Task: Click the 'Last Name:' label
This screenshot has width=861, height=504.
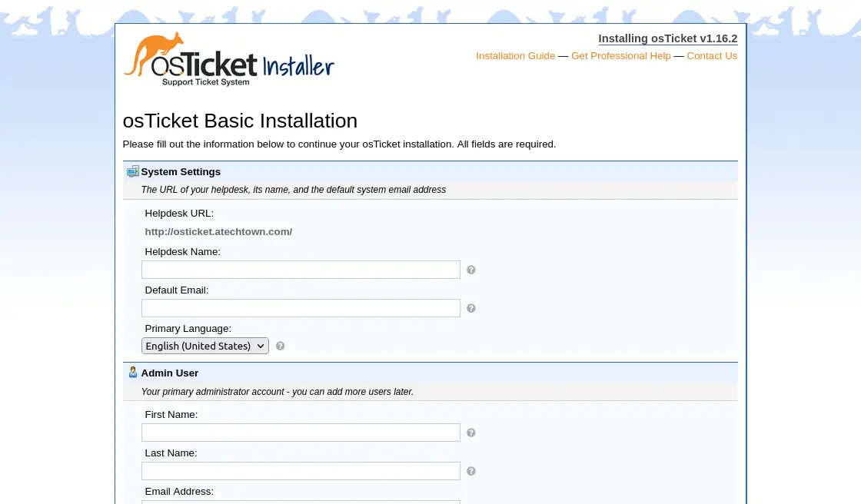Action: tap(171, 453)
